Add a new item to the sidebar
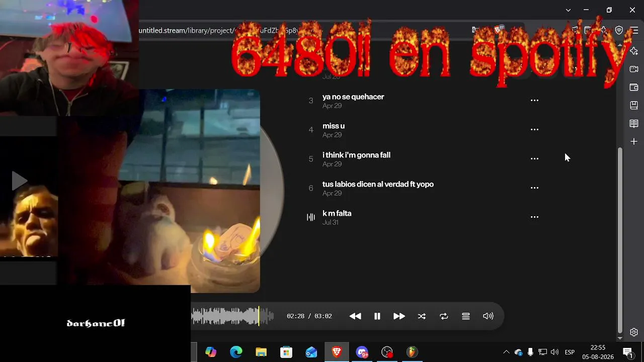This screenshot has height=362, width=644. tap(634, 142)
